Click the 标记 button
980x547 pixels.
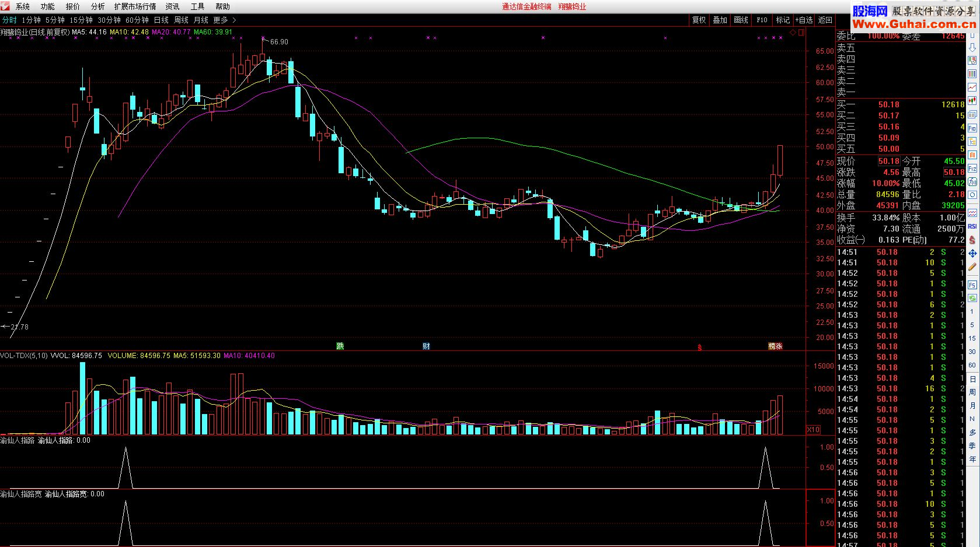pos(783,20)
